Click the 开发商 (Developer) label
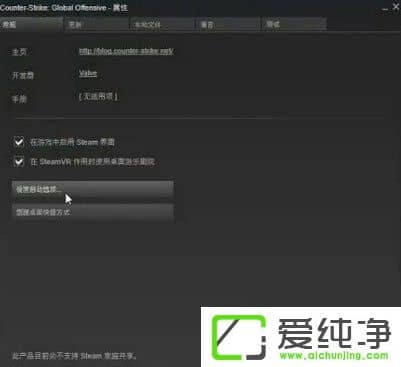The image size is (401, 367). (23, 75)
